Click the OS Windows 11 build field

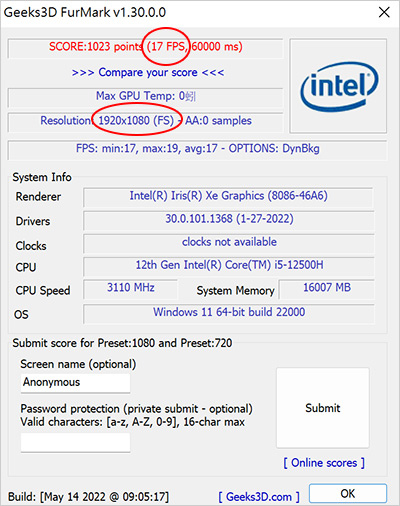click(x=228, y=314)
